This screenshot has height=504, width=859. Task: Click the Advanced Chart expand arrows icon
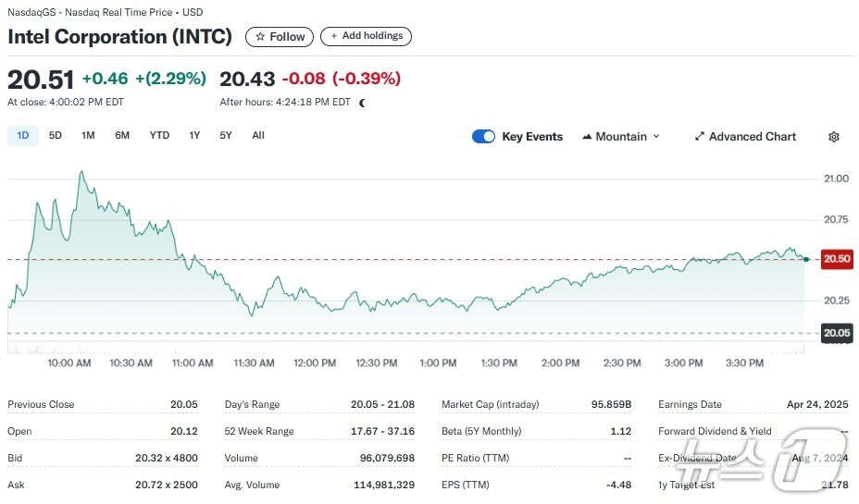700,137
